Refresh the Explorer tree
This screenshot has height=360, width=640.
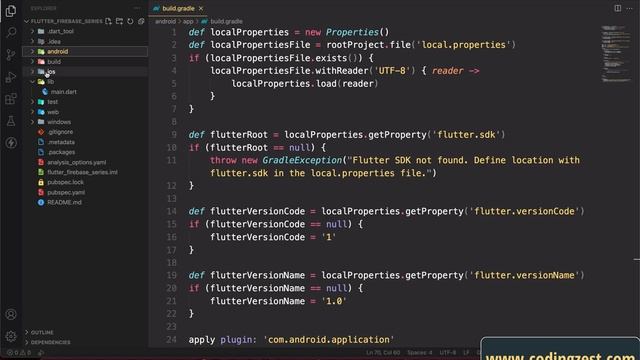[x=130, y=21]
